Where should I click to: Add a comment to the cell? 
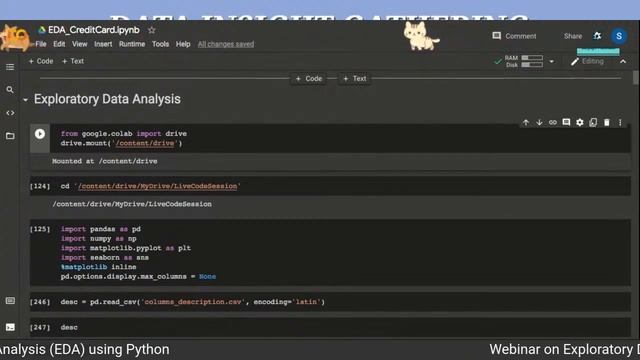(x=566, y=122)
